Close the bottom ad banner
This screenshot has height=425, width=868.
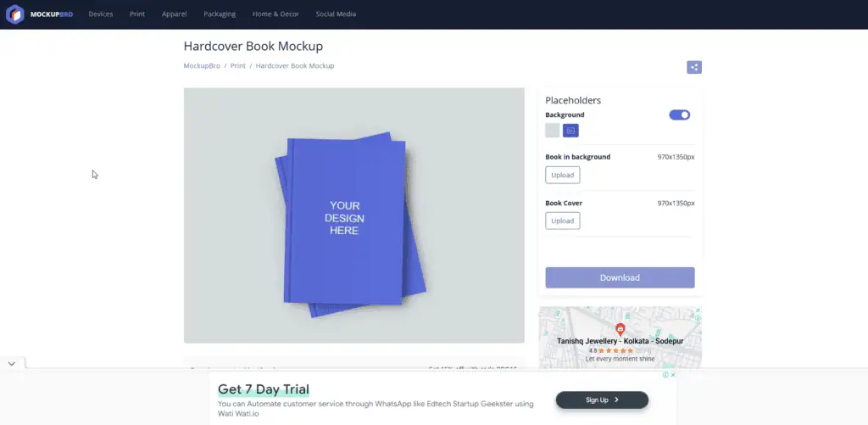point(674,375)
